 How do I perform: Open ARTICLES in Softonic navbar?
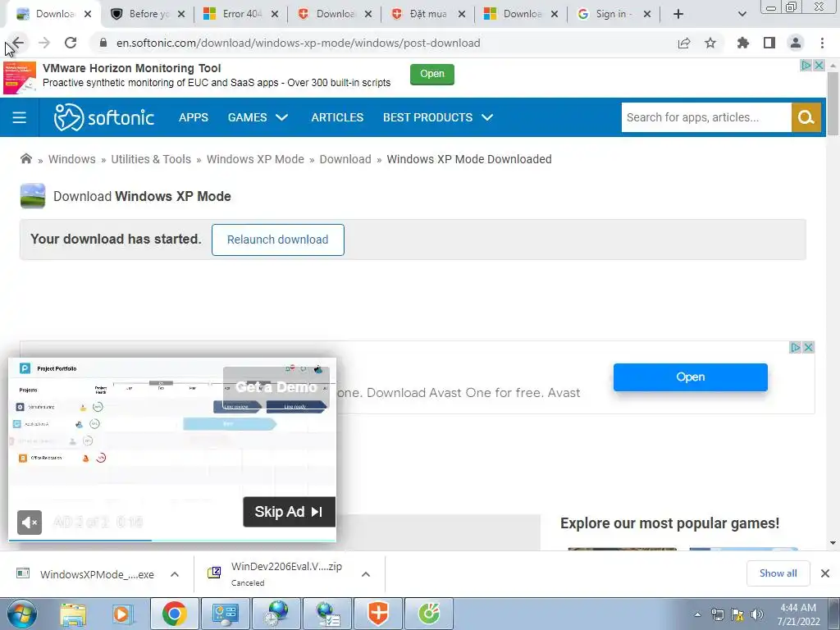tap(337, 117)
